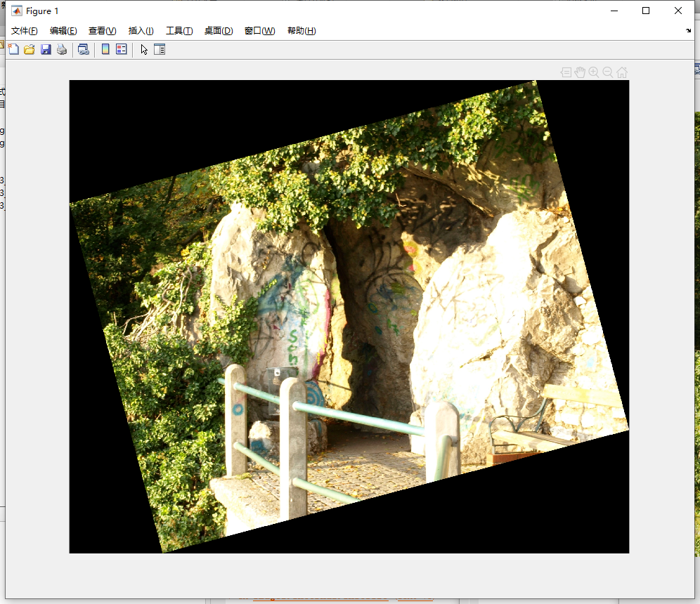Toggle the Edit Plot arrow tool
This screenshot has width=700, height=604.
144,49
